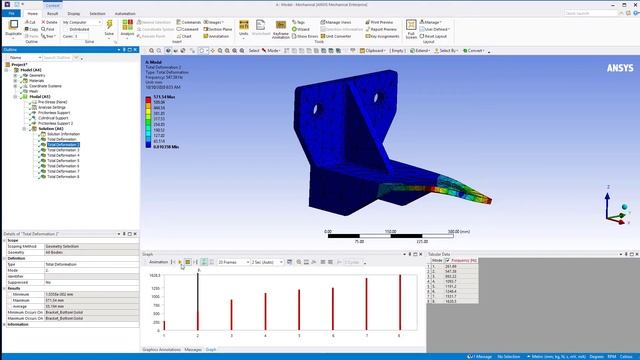The height and width of the screenshot is (360, 640).
Task: Play the mode shape animation
Action: (x=180, y=262)
